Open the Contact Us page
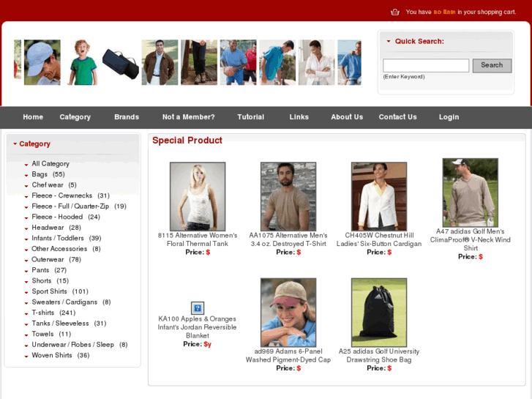The width and height of the screenshot is (532, 399). (397, 117)
